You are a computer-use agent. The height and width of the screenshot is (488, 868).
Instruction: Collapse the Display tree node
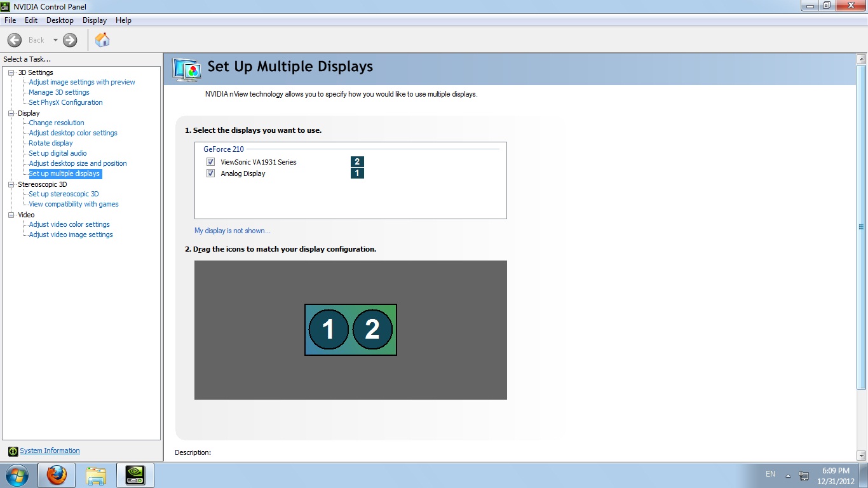point(11,113)
